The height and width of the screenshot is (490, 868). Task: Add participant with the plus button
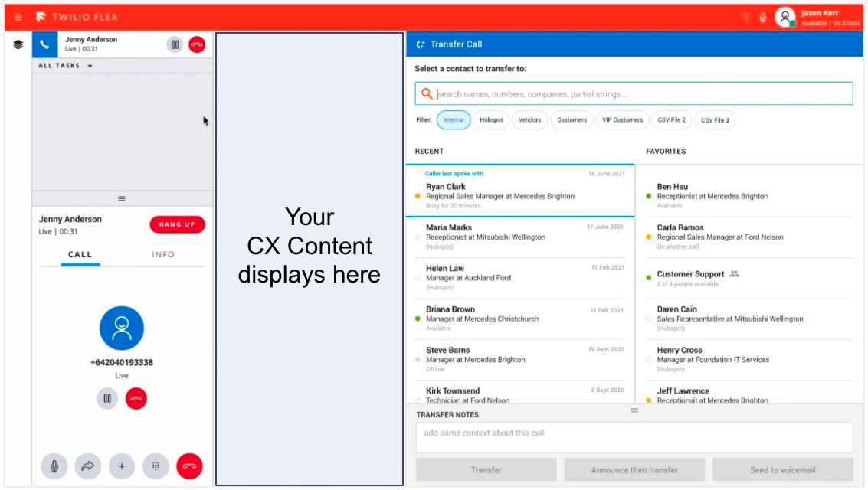pyautogui.click(x=122, y=466)
